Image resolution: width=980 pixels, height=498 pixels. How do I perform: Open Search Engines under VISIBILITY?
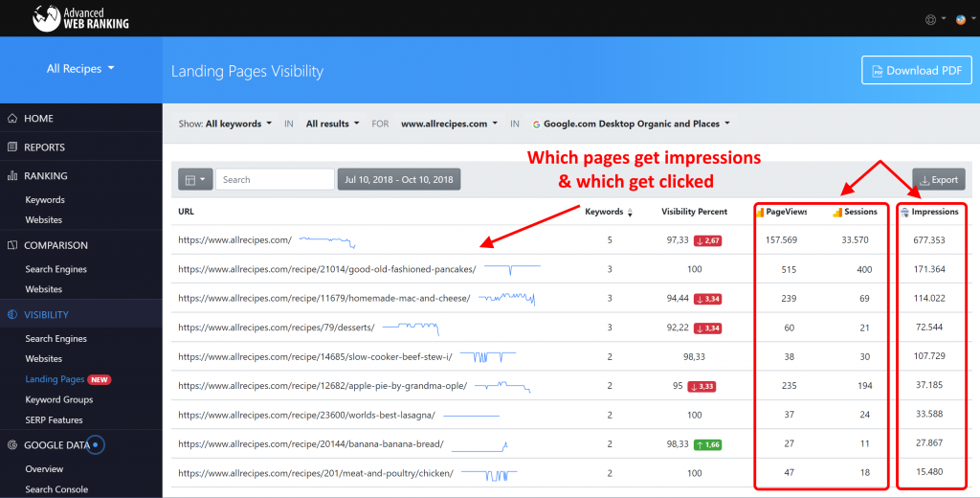click(x=56, y=338)
